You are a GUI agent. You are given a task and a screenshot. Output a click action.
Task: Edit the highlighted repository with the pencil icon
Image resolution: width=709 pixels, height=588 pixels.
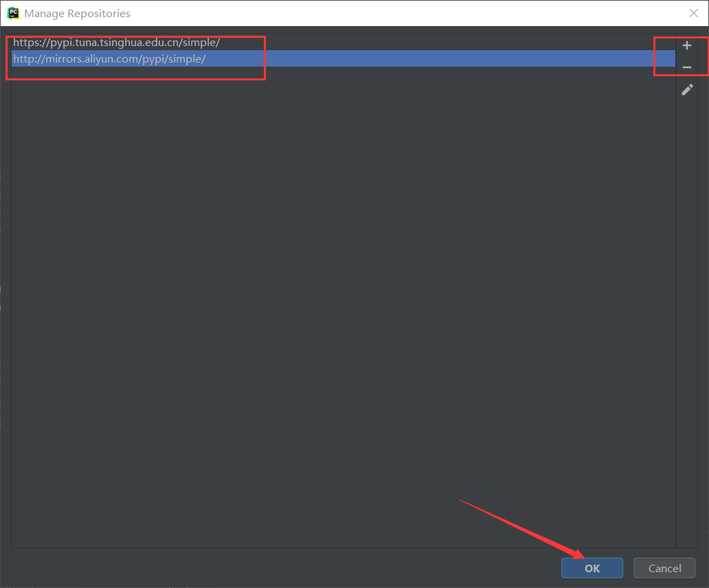point(687,89)
